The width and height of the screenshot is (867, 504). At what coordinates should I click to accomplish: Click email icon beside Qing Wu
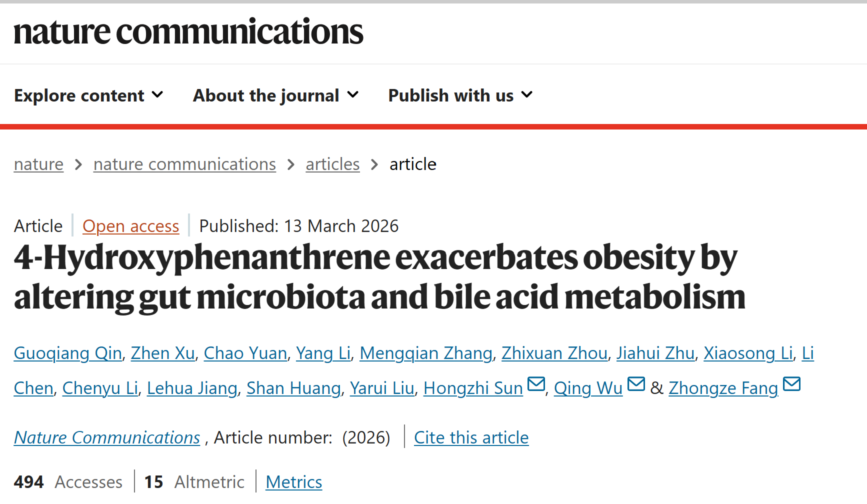[636, 384]
